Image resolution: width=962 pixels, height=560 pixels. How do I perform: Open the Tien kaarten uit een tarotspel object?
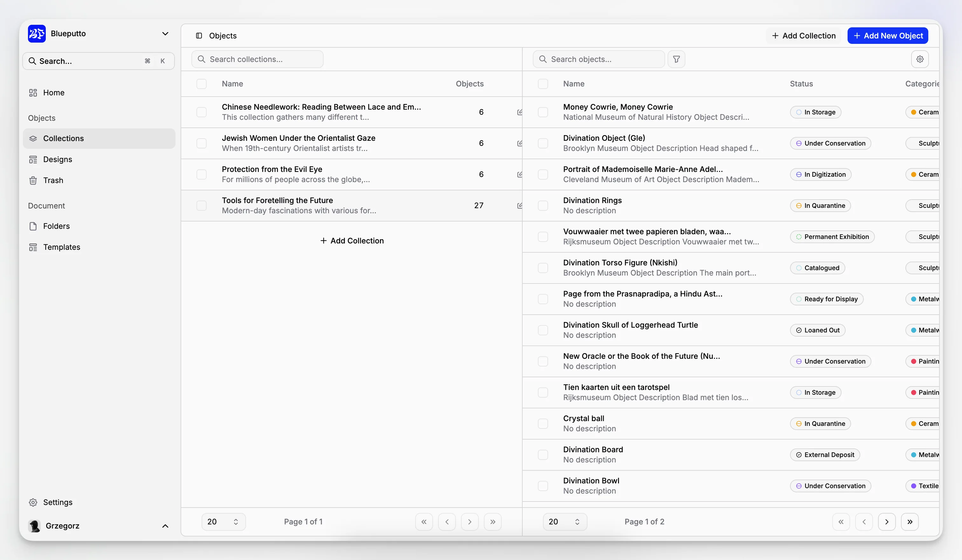point(616,387)
